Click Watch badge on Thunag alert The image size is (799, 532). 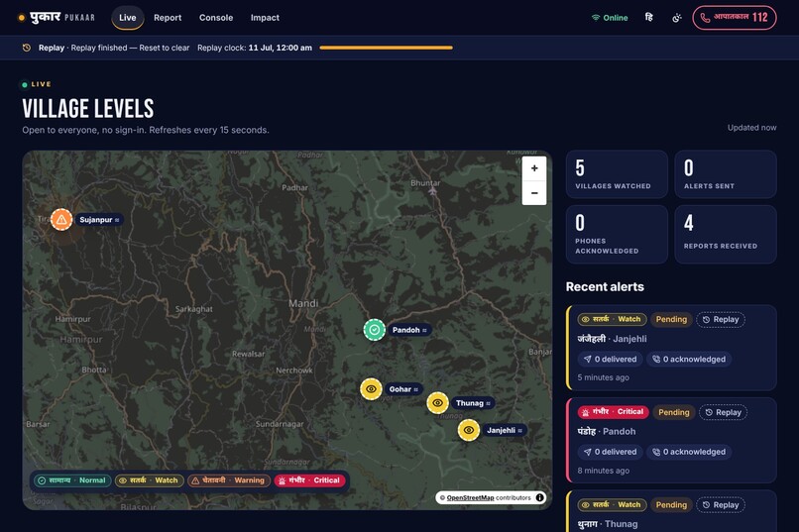click(612, 504)
